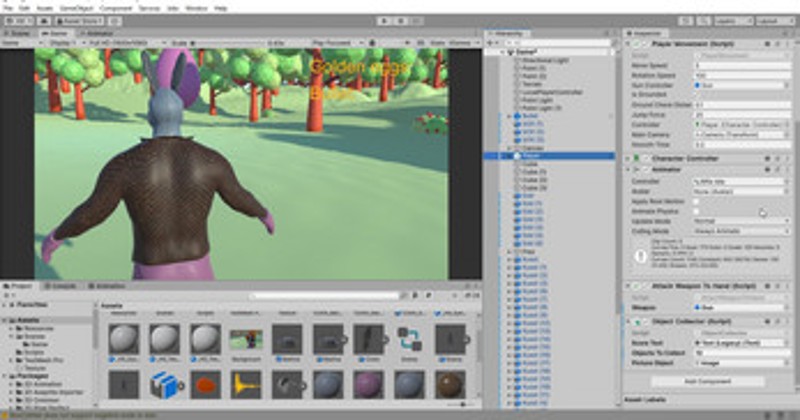Click the Hierarchy search field
The width and height of the screenshot is (800, 420).
(x=557, y=43)
